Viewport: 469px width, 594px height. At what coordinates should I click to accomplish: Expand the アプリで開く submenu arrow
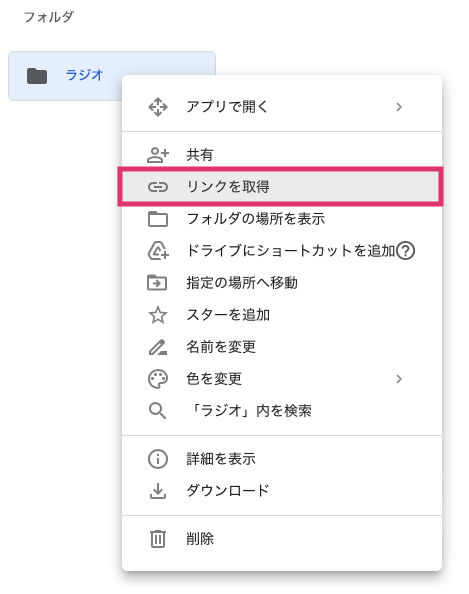tap(399, 107)
